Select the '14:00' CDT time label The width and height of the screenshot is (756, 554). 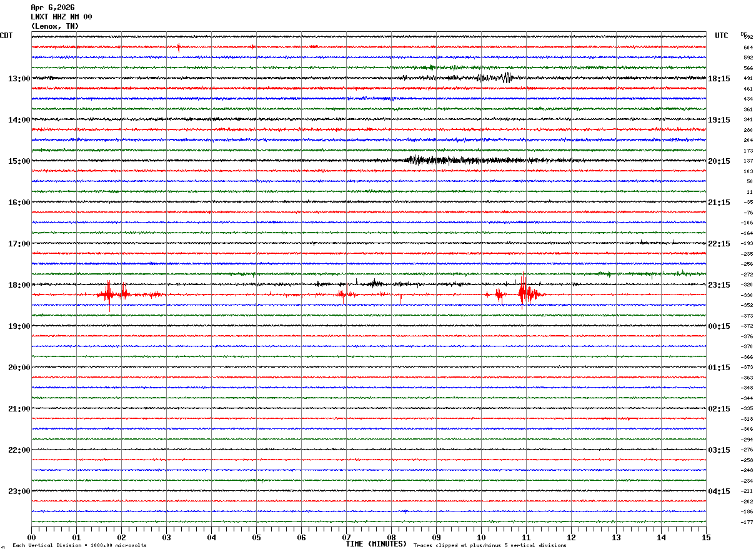(x=19, y=120)
